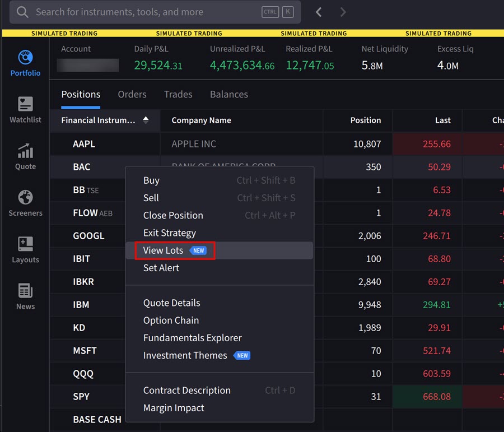Open the Portfolio sidebar icon

click(25, 58)
